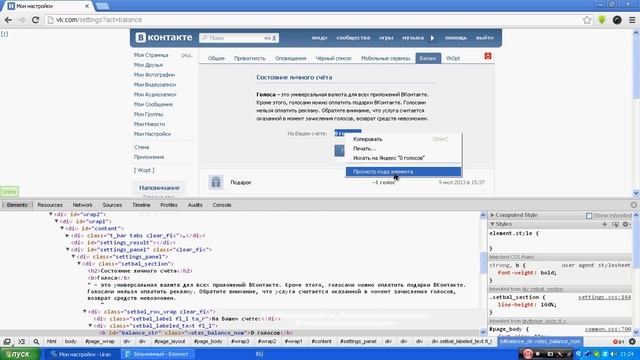The image size is (640, 360).
Task: Close DevTools using the round close icon
Action: pos(633,205)
